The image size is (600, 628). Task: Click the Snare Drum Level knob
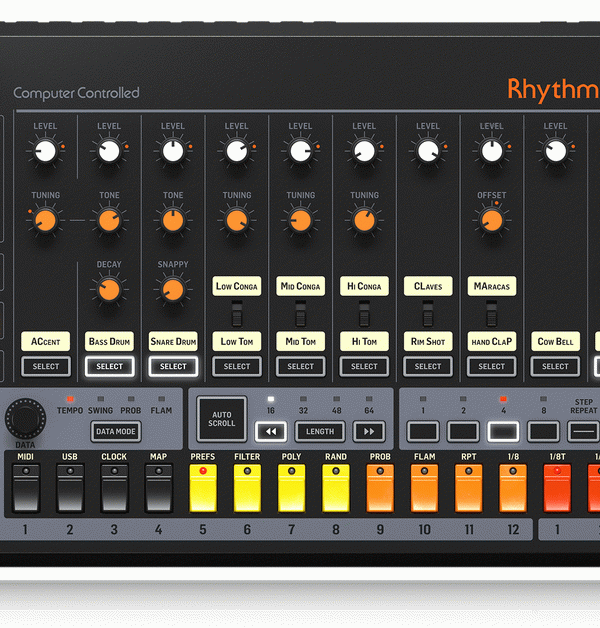coord(173,151)
